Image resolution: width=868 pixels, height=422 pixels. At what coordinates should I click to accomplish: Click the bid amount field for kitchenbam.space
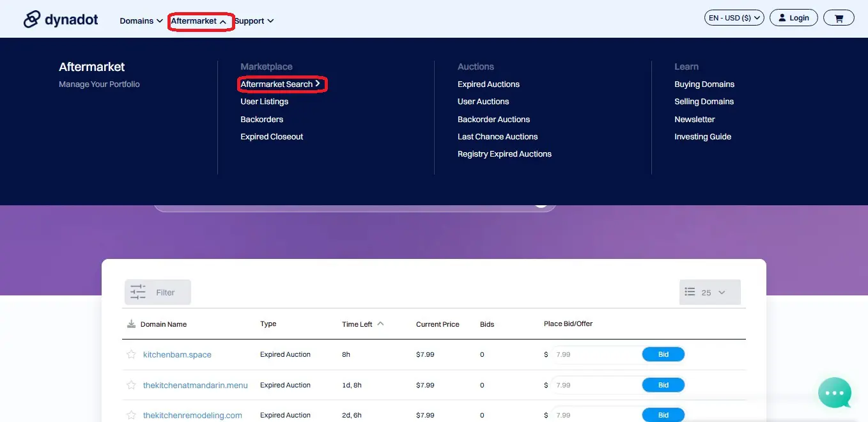coord(597,354)
